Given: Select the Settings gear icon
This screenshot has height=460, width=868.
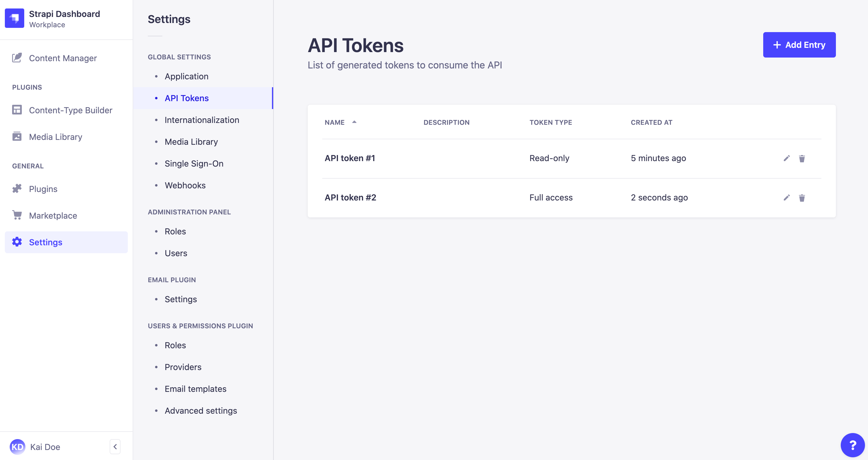Looking at the screenshot, I should (x=17, y=242).
